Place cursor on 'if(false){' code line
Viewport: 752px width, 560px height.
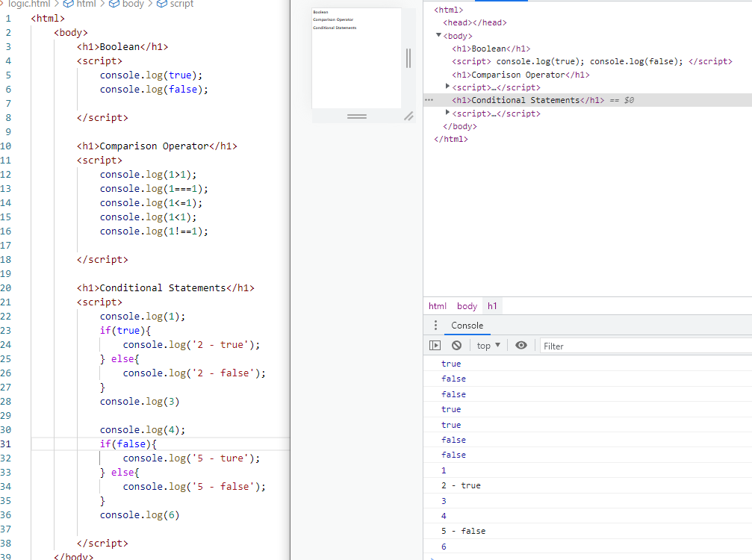[x=128, y=444]
